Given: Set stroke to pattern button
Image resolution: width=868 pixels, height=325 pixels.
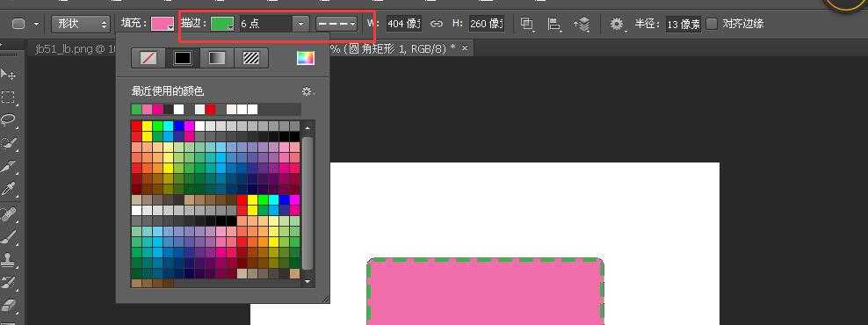Looking at the screenshot, I should [x=250, y=58].
